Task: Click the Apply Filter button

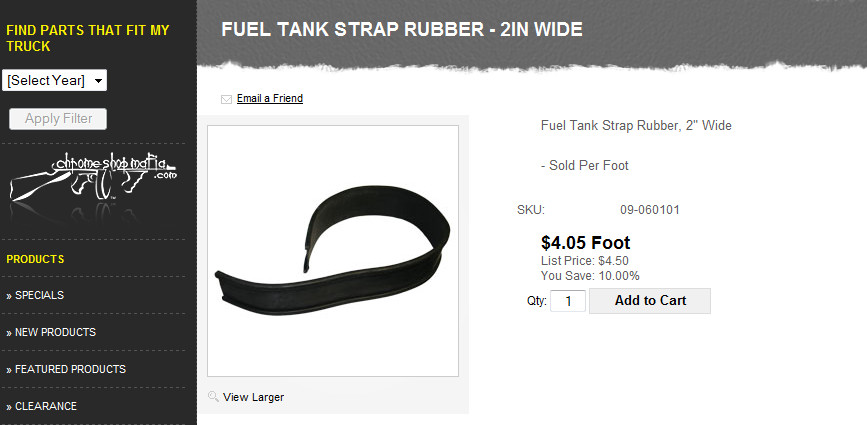Action: tap(58, 119)
